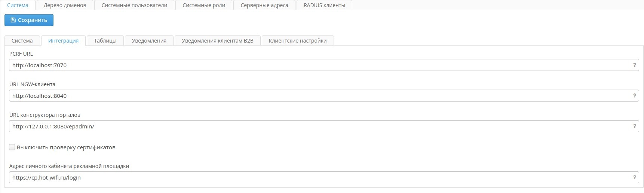This screenshot has height=193, width=644.
Task: Switch to the Таблицы sub-tab
Action: [105, 41]
